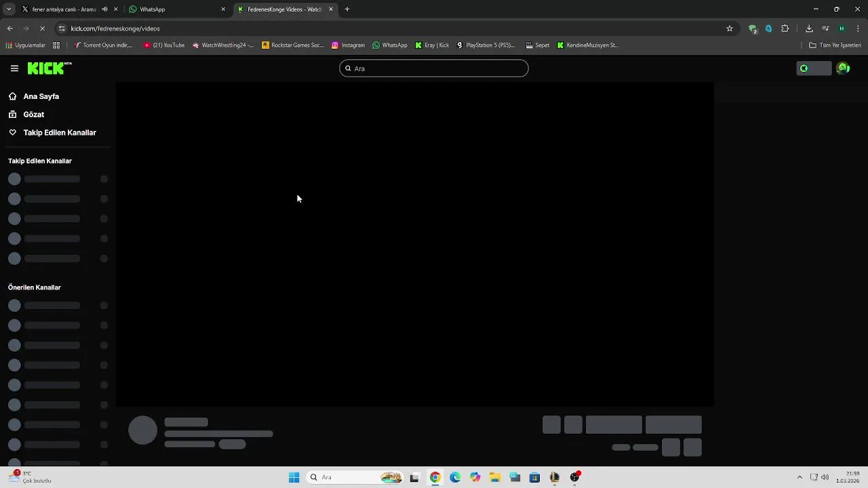Minimize the Chrome window
The width and height of the screenshot is (868, 488).
(x=816, y=9)
